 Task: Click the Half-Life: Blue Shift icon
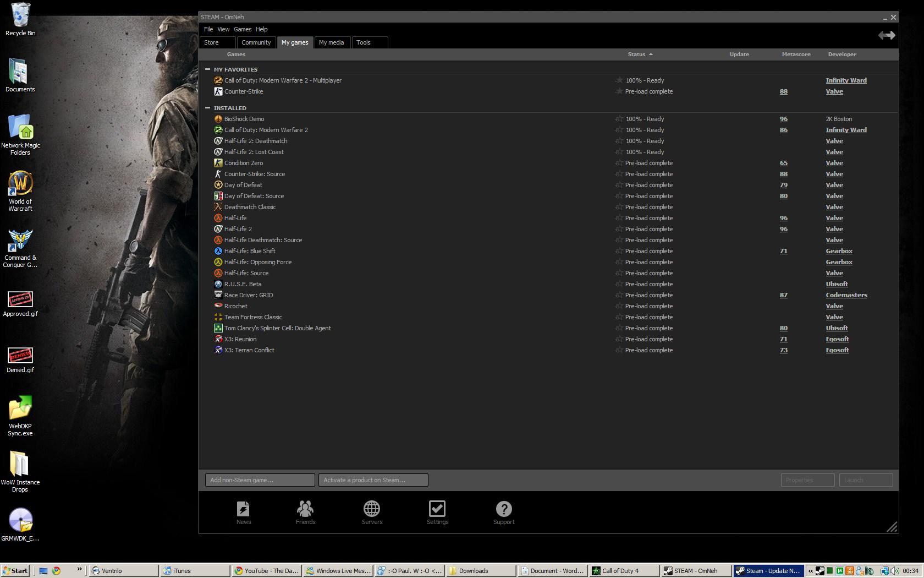218,251
